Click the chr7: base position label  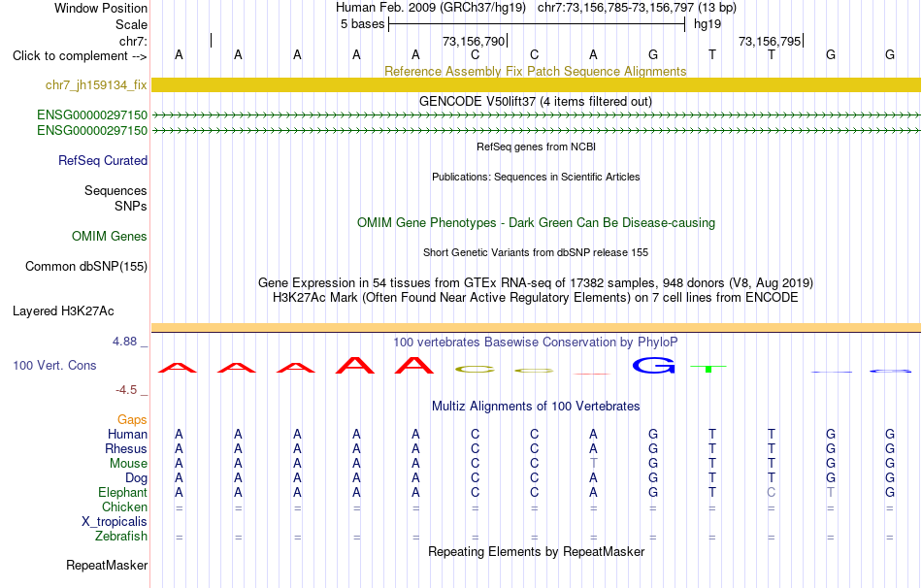pyautogui.click(x=133, y=41)
